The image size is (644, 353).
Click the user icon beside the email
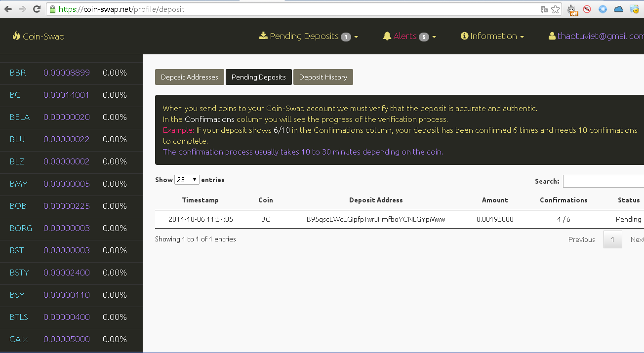(552, 36)
